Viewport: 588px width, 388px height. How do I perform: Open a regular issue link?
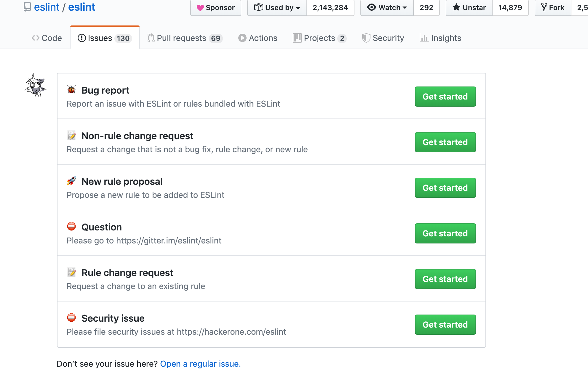point(200,364)
